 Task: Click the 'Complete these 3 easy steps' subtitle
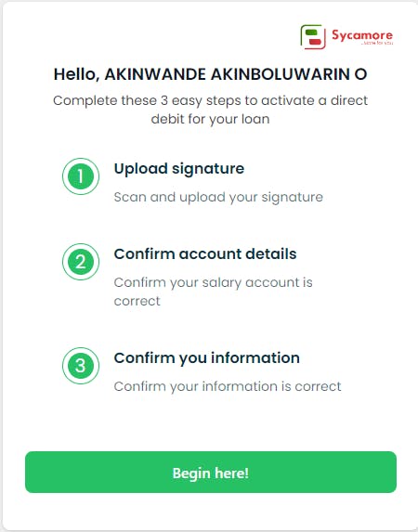pyautogui.click(x=211, y=110)
